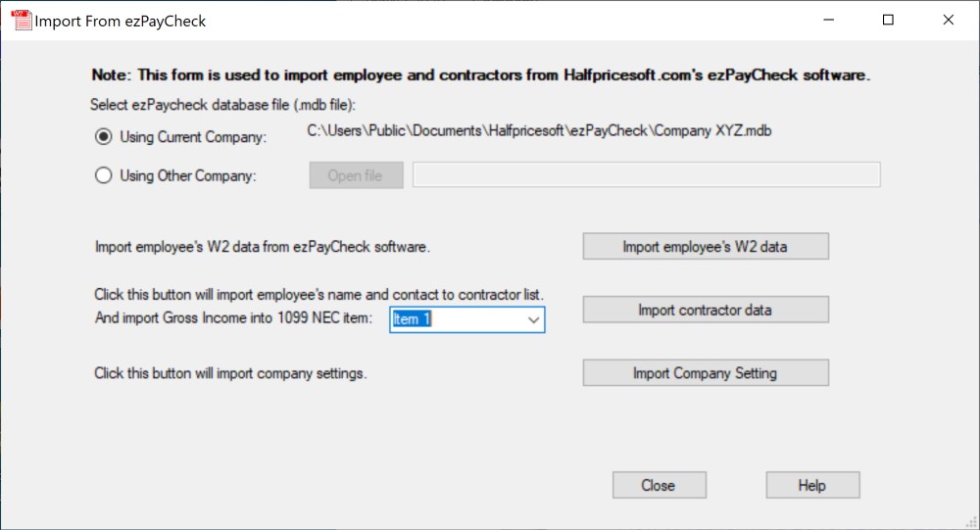Click the Import Company Setting button
This screenshot has width=980, height=530.
(x=706, y=373)
